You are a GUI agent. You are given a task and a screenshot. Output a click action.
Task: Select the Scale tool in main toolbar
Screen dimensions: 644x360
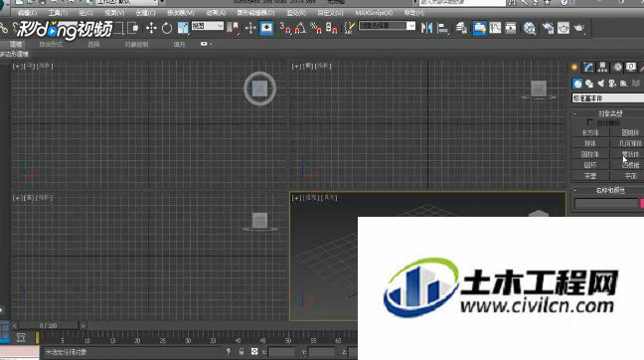183,28
